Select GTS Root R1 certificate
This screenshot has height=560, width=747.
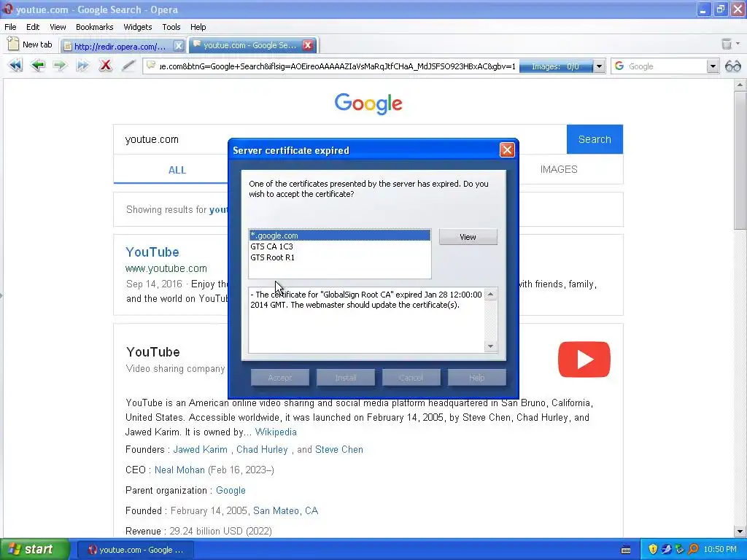pos(339,257)
